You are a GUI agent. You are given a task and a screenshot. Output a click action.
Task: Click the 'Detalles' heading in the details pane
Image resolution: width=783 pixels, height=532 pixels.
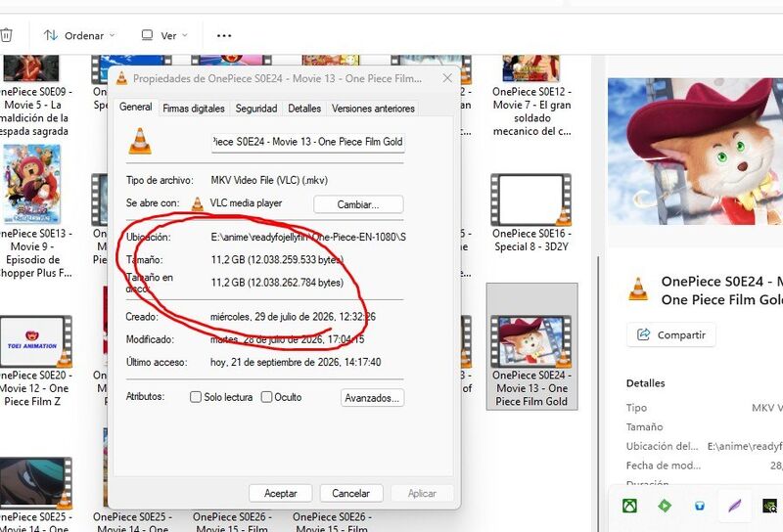click(x=645, y=383)
